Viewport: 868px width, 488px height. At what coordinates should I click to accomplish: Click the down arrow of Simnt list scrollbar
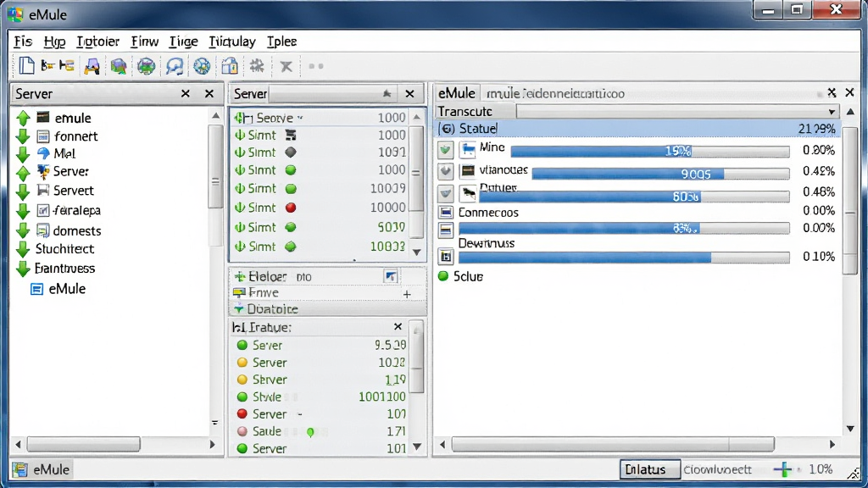pyautogui.click(x=417, y=252)
